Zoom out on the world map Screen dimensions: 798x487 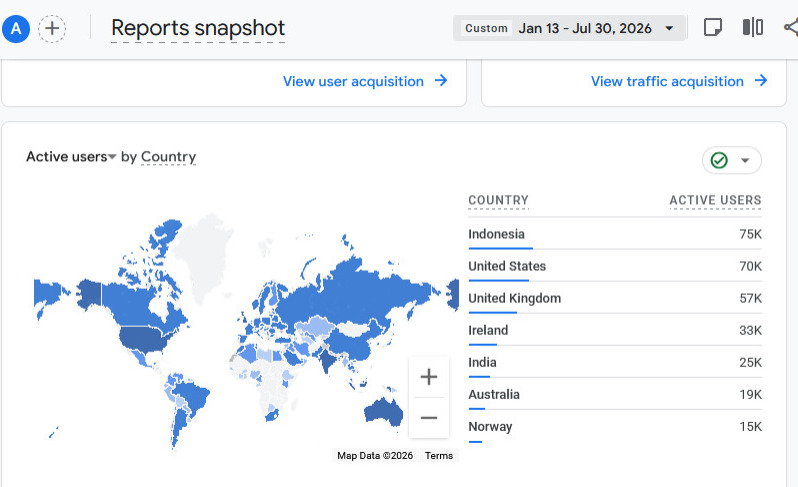click(429, 418)
